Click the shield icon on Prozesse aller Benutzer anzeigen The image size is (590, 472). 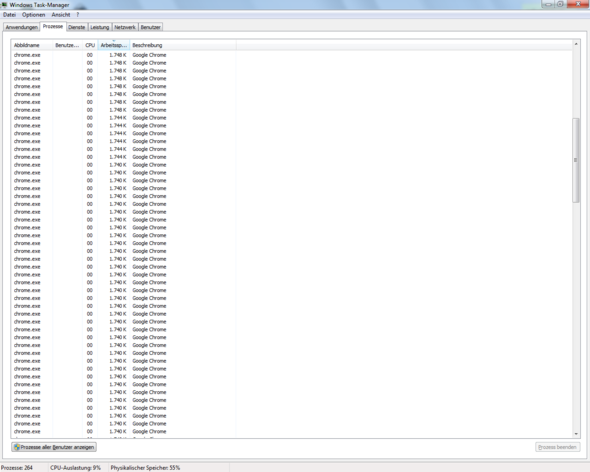(x=17, y=447)
